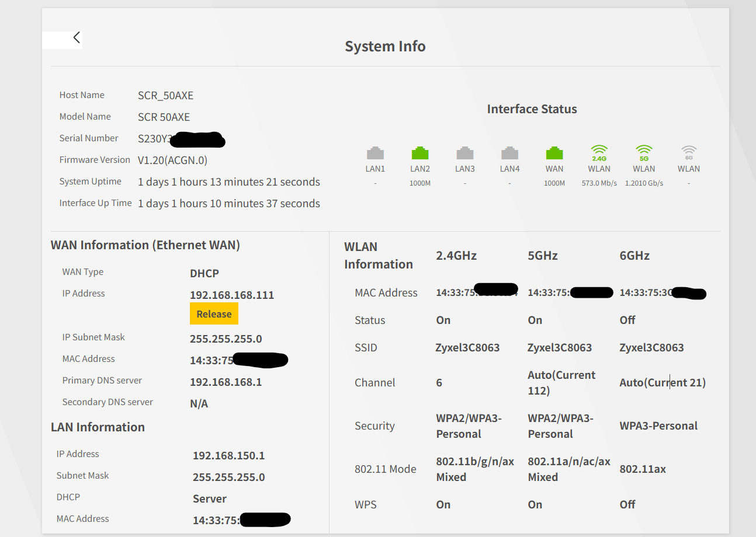Screen dimensions: 756x537
Task: Click the Firmware Version label
Action: [95, 160]
